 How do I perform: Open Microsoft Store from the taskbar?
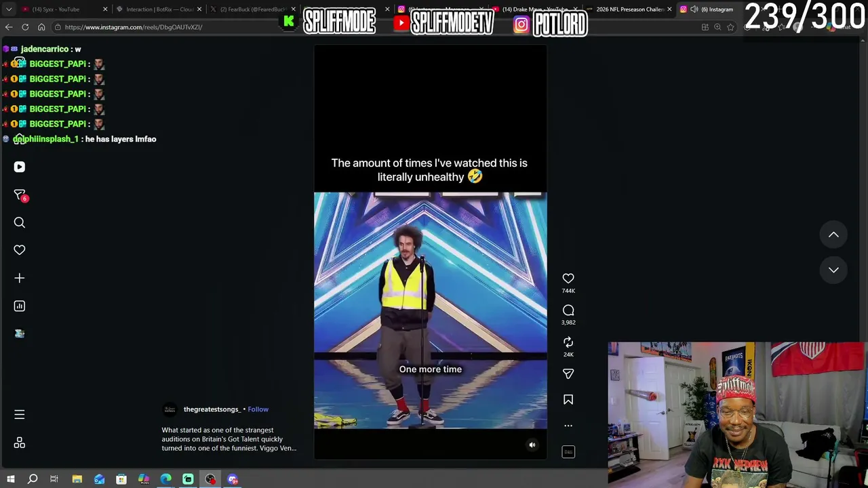pyautogui.click(x=121, y=480)
